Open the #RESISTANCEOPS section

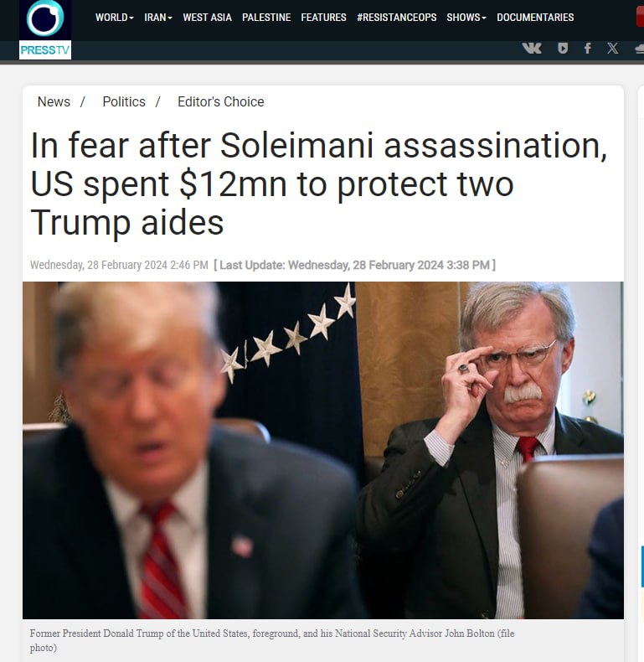tap(397, 18)
